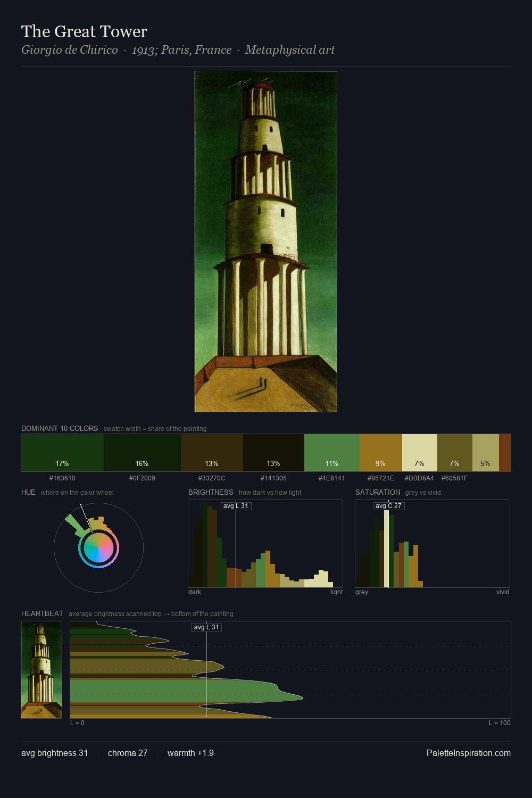Click the cream bars at brightness histogram's light end
The width and height of the screenshot is (532, 798).
tap(319, 580)
